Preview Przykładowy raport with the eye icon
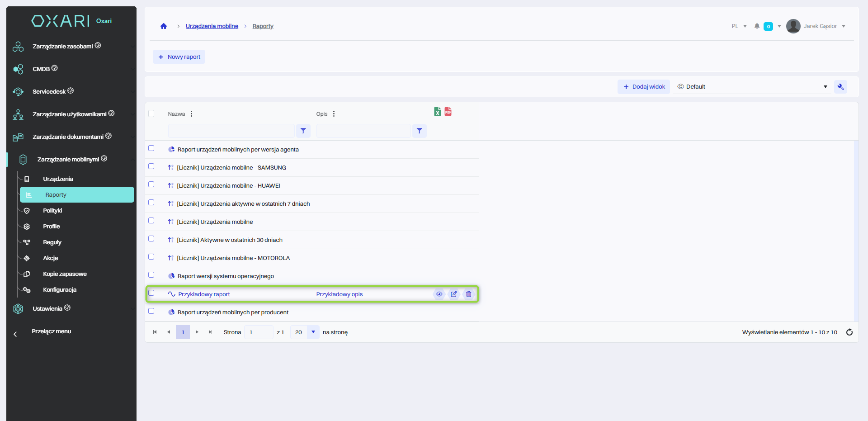The height and width of the screenshot is (421, 868). (x=439, y=294)
